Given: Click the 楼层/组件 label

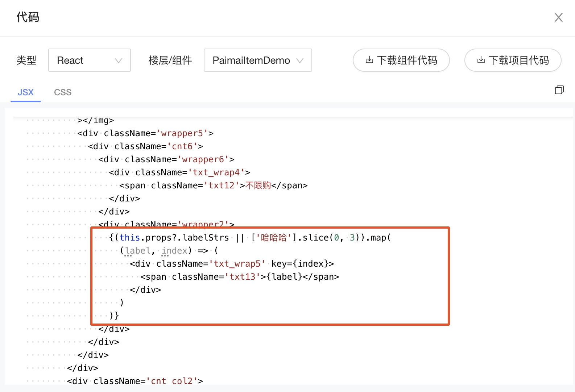Looking at the screenshot, I should click(x=170, y=60).
